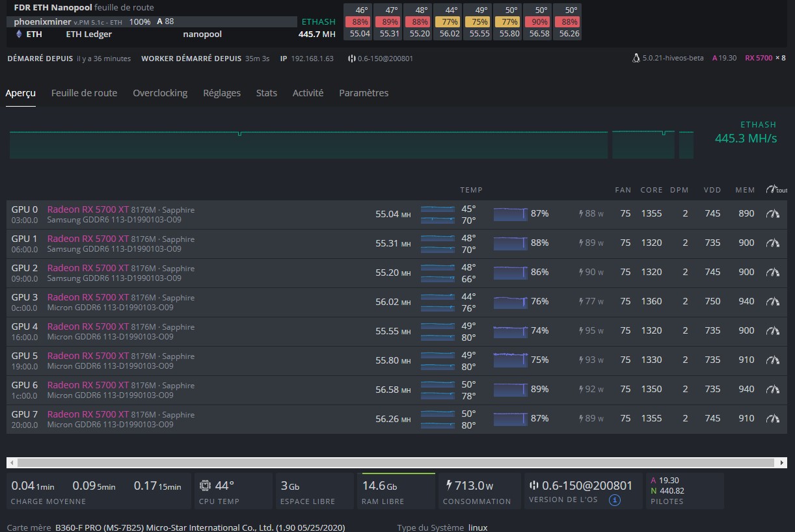795x532 pixels.
Task: Open overclock tuning for GPU 5
Action: [x=773, y=360]
